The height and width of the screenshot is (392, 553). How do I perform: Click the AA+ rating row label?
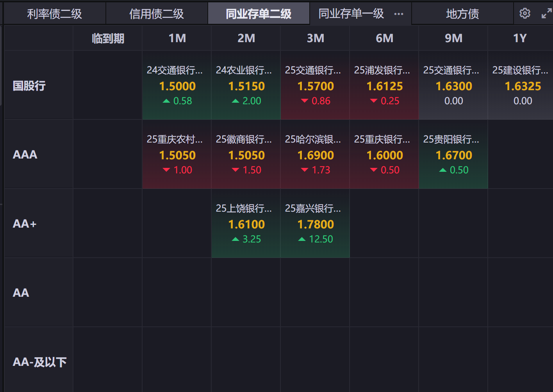click(x=25, y=224)
